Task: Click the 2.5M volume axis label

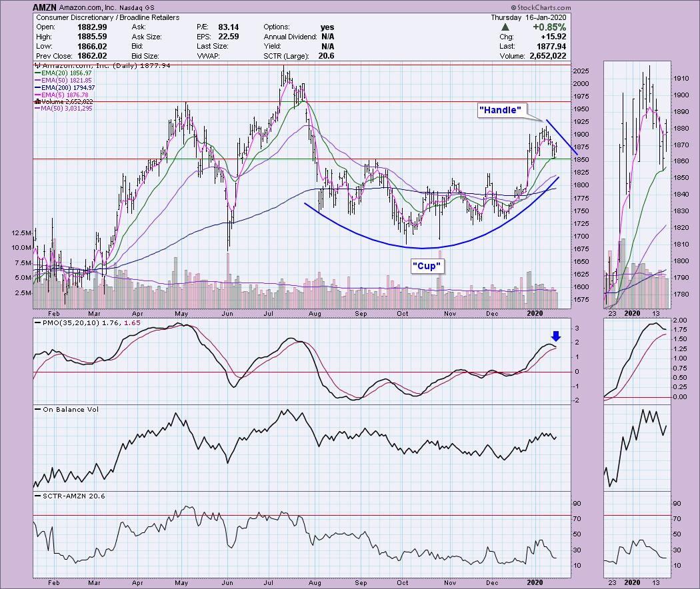Action: [23, 293]
